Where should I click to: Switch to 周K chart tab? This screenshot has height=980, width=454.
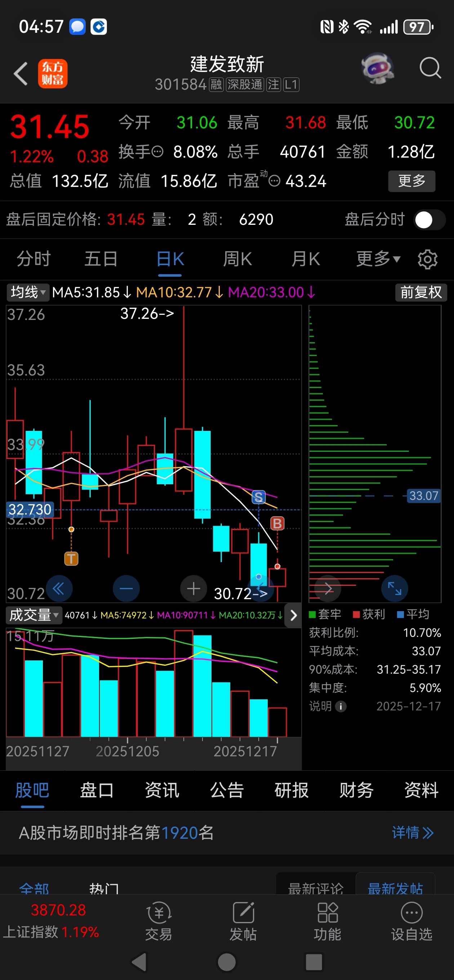click(x=237, y=259)
